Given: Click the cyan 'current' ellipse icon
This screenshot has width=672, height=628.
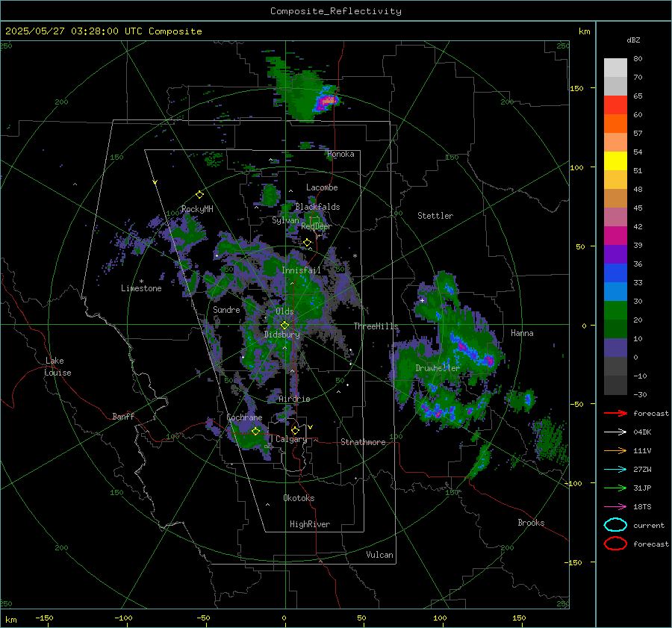Looking at the screenshot, I should click(615, 525).
